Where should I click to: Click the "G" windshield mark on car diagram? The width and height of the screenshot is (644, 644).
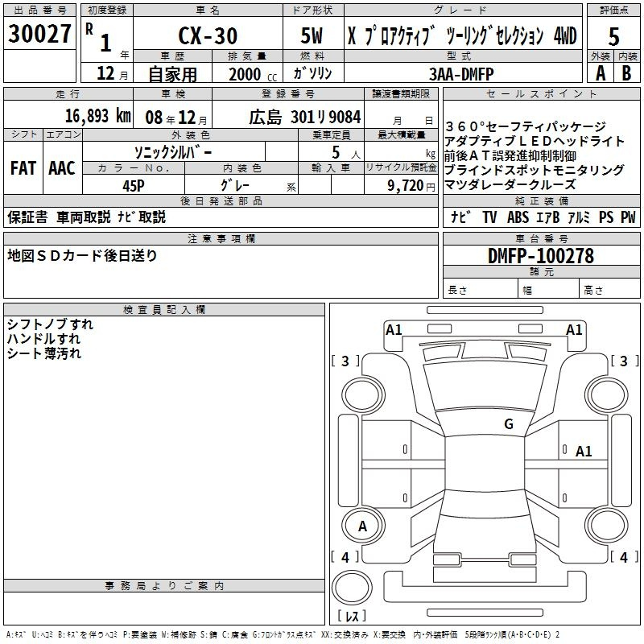pos(509,424)
